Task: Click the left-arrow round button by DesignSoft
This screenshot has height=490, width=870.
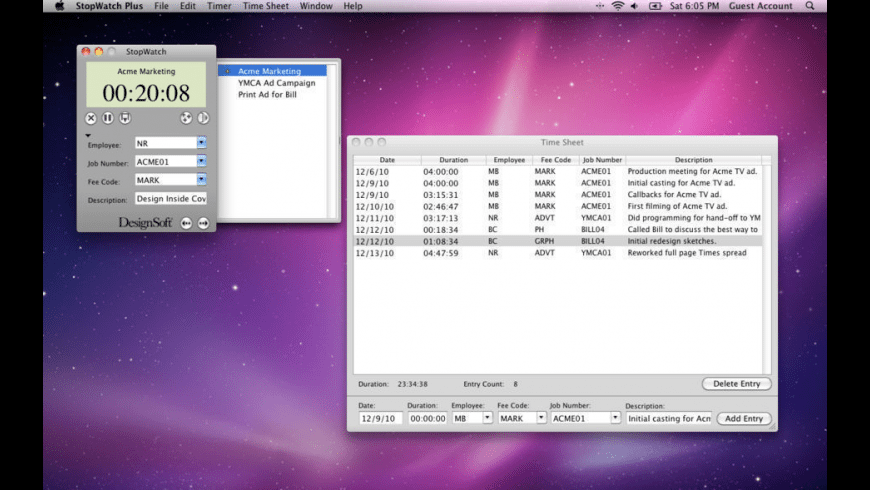Action: click(186, 223)
